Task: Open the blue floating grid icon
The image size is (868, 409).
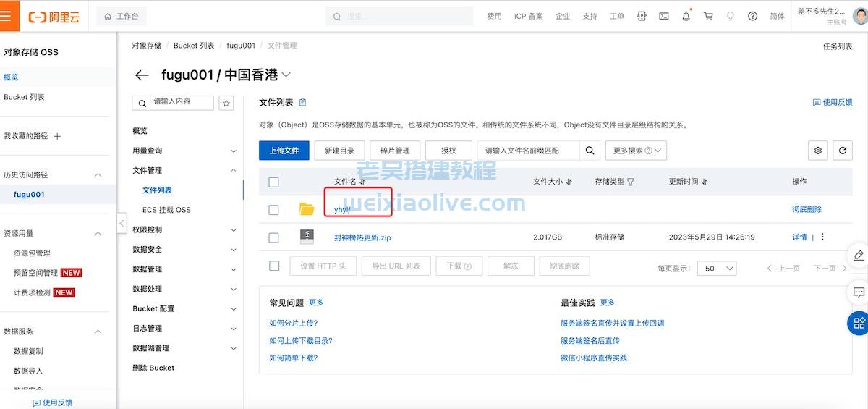Action: pos(859,323)
